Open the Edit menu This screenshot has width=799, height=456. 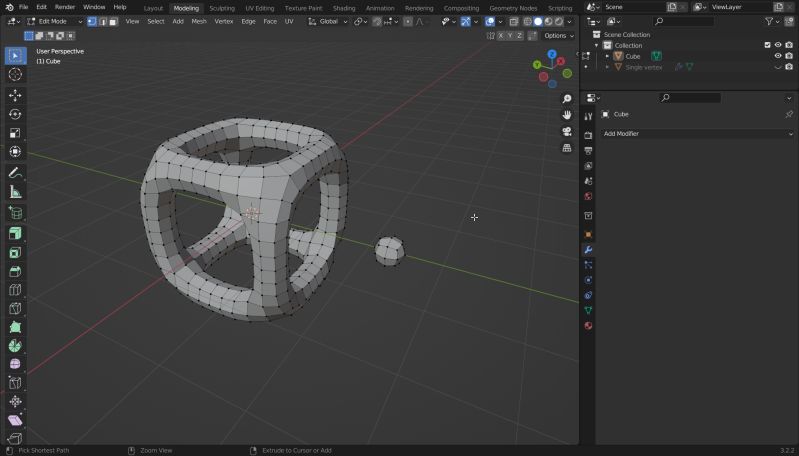tap(41, 7)
